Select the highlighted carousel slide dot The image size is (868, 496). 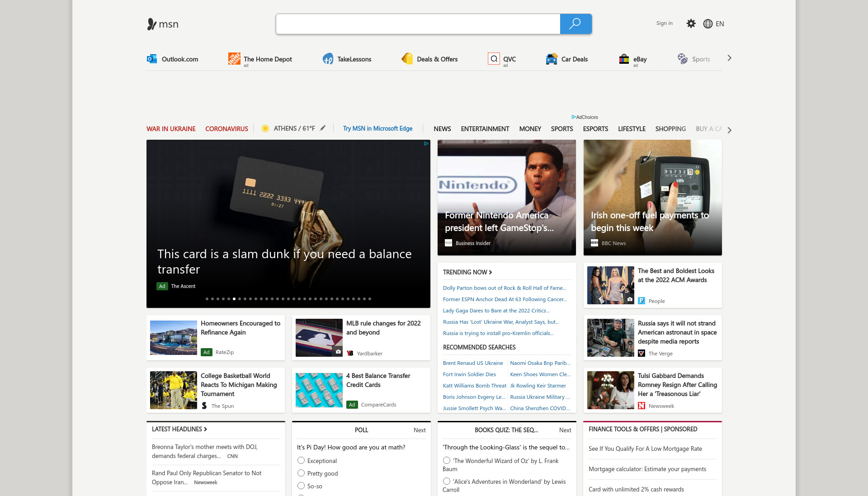click(x=234, y=299)
